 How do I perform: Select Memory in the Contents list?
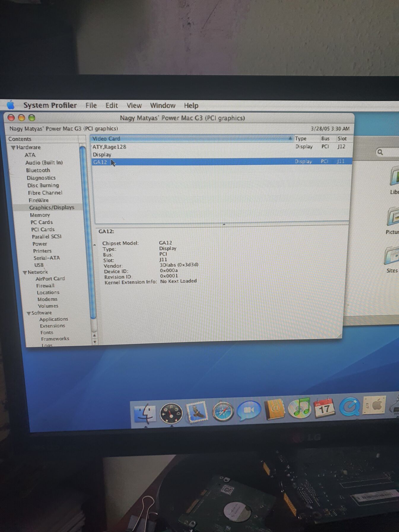tap(40, 215)
